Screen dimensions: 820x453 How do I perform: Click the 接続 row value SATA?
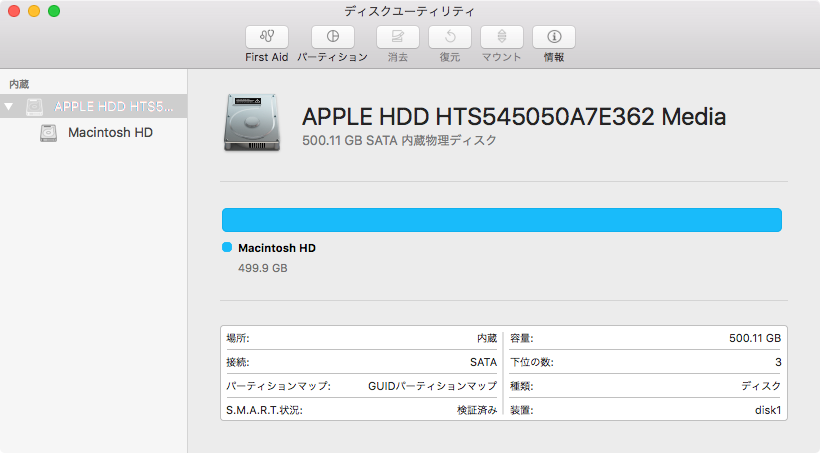pos(483,362)
